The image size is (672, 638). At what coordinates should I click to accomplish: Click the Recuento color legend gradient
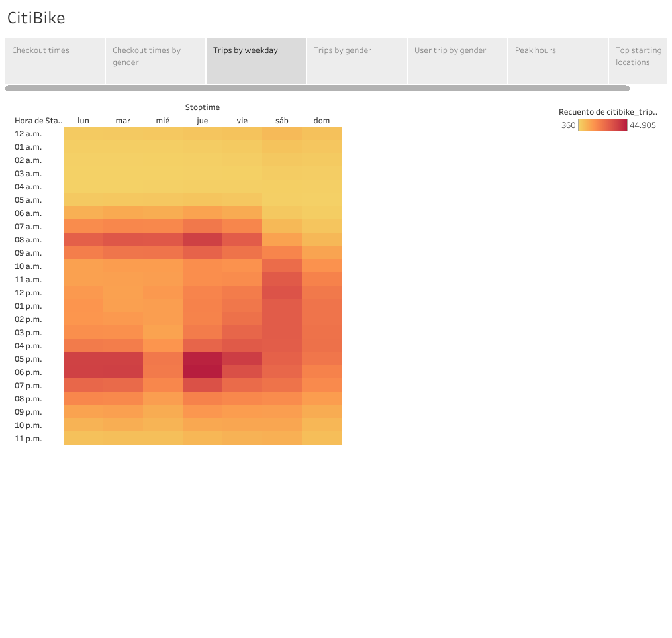tap(602, 125)
